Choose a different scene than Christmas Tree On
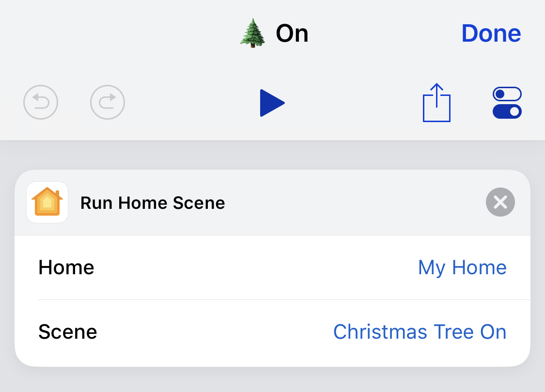The image size is (545, 392). [x=420, y=331]
